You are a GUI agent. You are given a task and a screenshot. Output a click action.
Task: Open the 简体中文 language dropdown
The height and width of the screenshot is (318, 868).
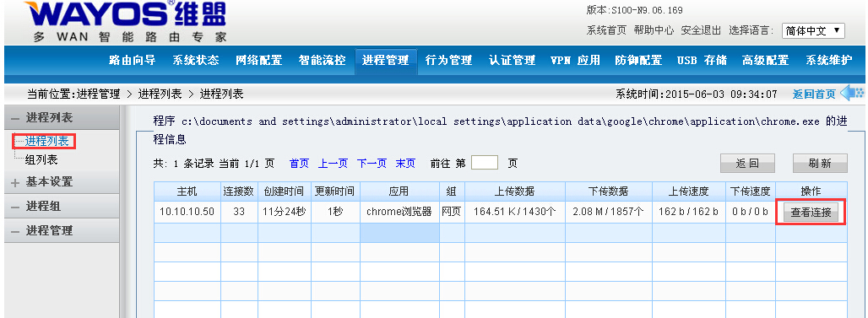(813, 30)
